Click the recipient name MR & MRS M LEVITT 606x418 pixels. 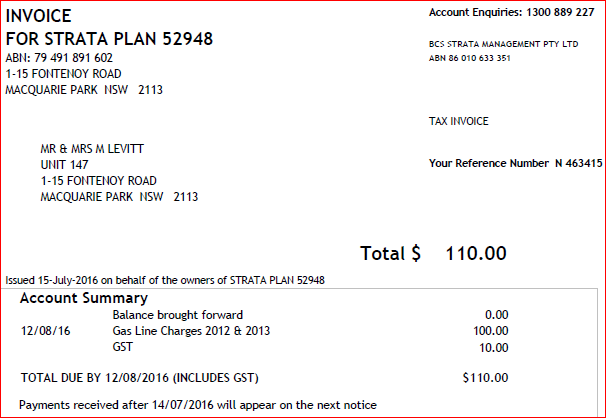click(92, 149)
